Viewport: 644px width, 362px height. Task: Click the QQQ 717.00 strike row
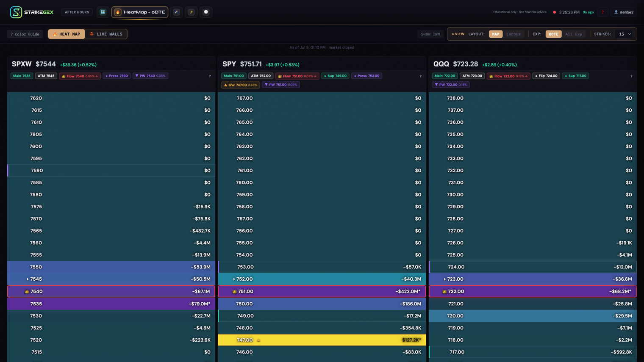click(533, 352)
